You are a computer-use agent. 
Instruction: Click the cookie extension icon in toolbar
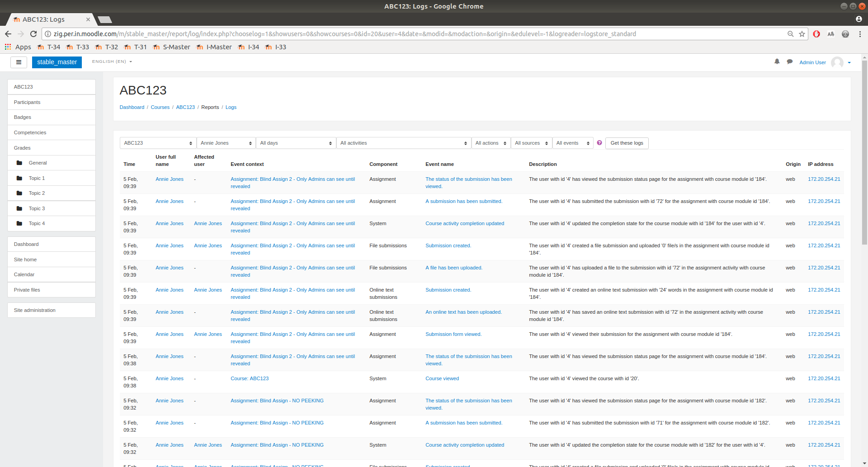(x=845, y=34)
